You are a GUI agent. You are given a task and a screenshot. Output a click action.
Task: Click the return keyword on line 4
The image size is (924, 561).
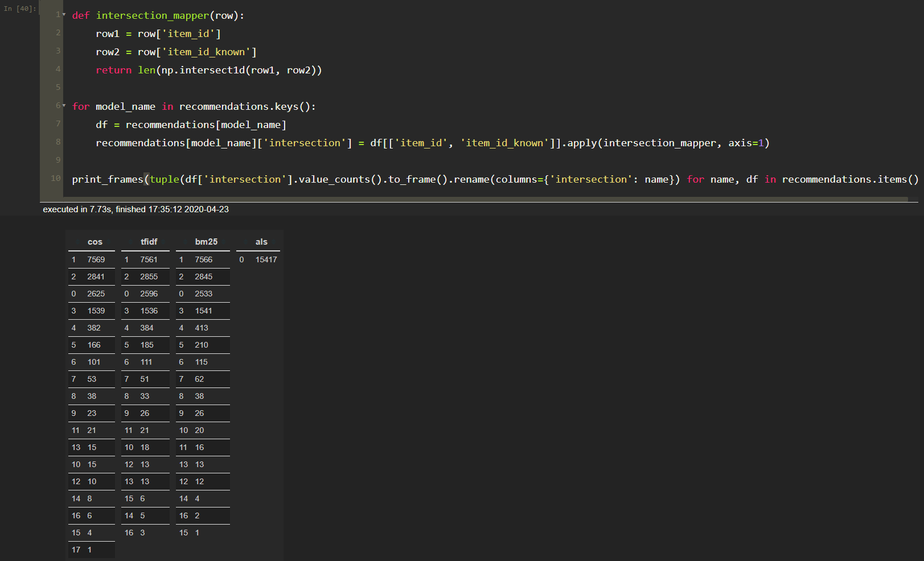click(114, 70)
